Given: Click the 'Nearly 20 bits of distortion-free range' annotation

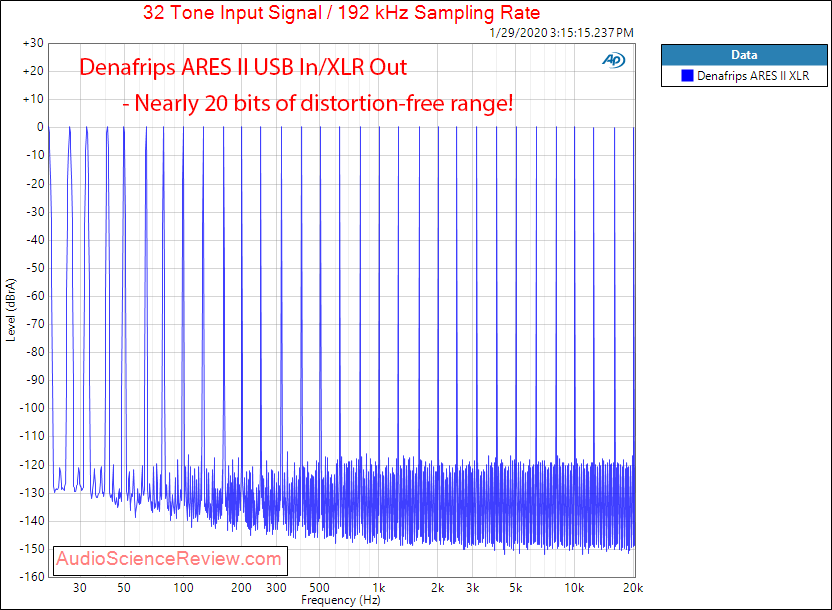Looking at the screenshot, I should (x=318, y=103).
